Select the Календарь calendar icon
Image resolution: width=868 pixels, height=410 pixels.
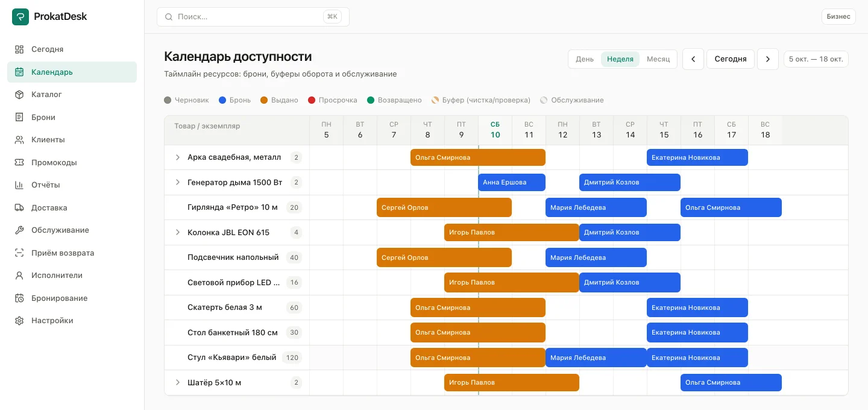[19, 72]
